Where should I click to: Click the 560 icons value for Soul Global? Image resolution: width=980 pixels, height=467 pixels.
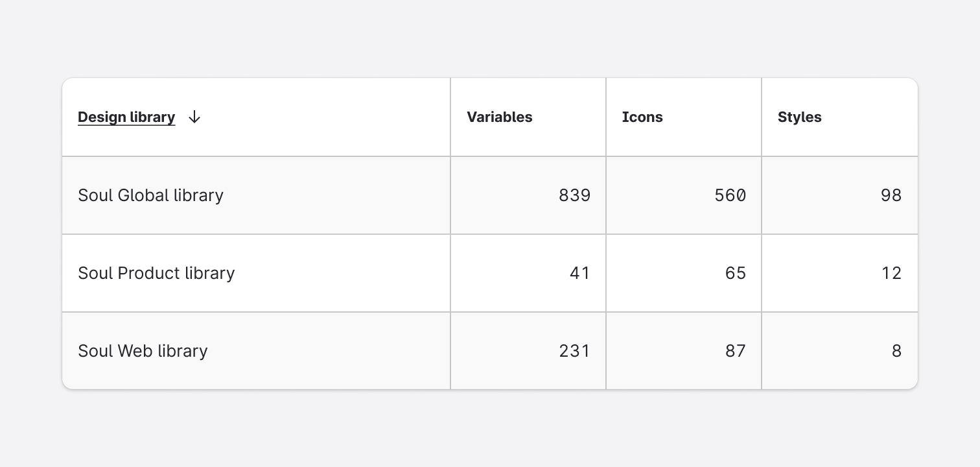pos(729,195)
